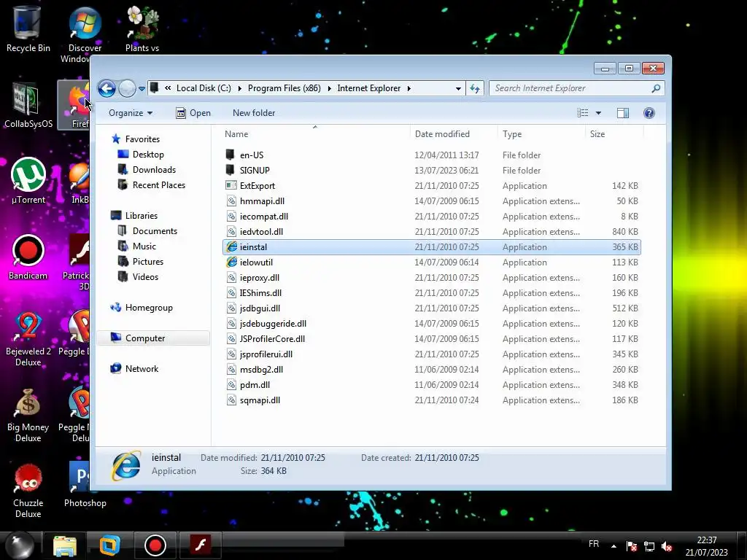Refresh the Internet Explorer folder view
The width and height of the screenshot is (747, 560).
pos(475,88)
